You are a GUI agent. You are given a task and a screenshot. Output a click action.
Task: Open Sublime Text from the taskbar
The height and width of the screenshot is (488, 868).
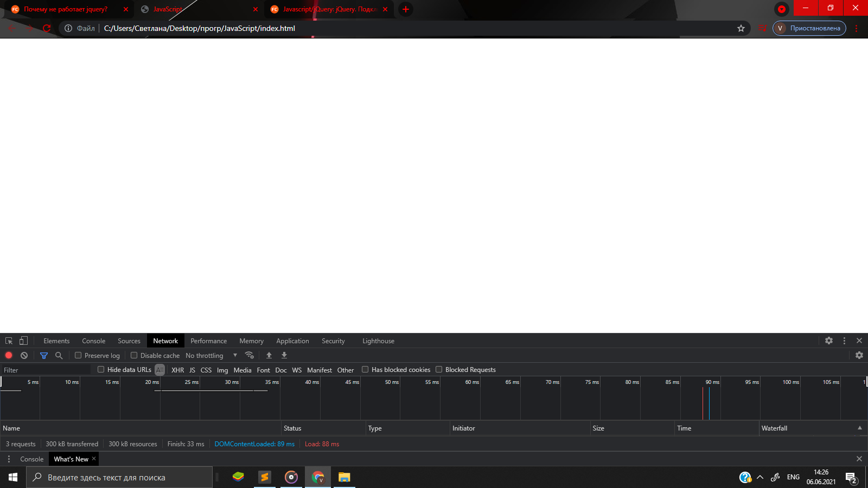point(265,477)
